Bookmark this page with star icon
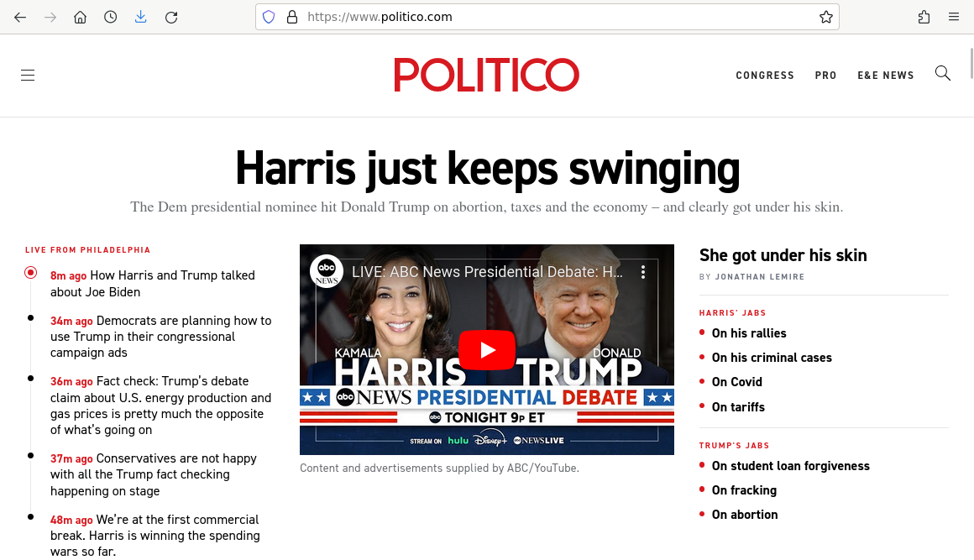974x560 pixels. tap(825, 17)
